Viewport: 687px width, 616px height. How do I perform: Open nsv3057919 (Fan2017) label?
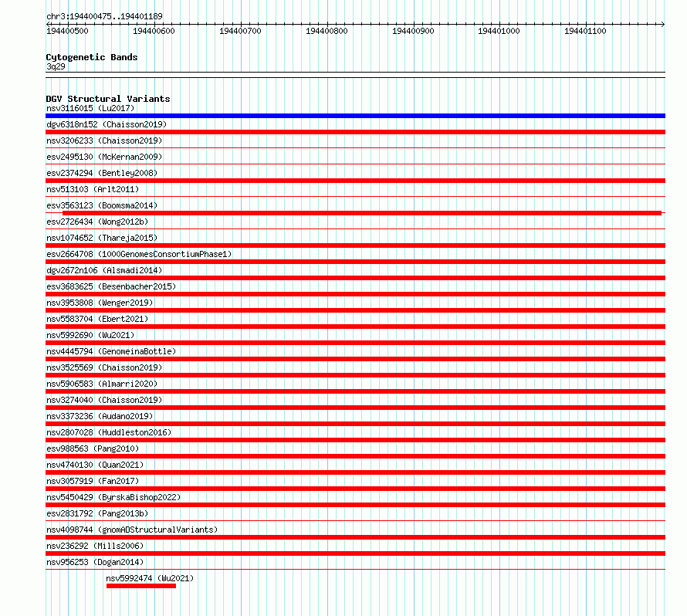point(93,481)
